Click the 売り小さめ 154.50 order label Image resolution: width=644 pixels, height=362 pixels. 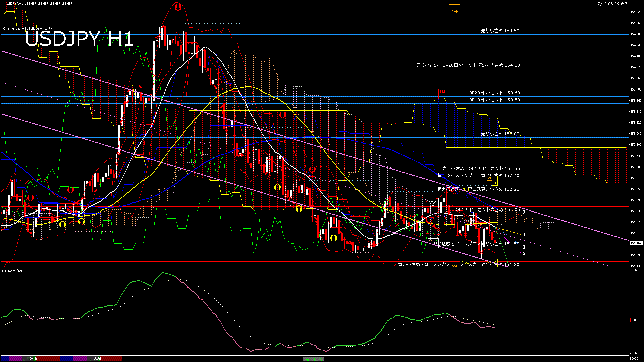click(500, 31)
